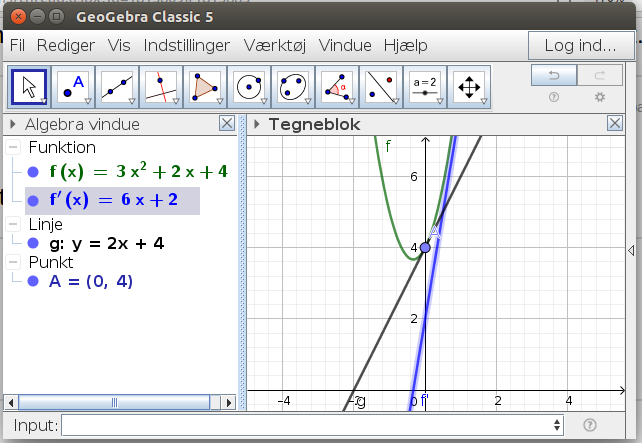Collapse the Punkt group
Screen dimensions: 642x443
[13, 262]
